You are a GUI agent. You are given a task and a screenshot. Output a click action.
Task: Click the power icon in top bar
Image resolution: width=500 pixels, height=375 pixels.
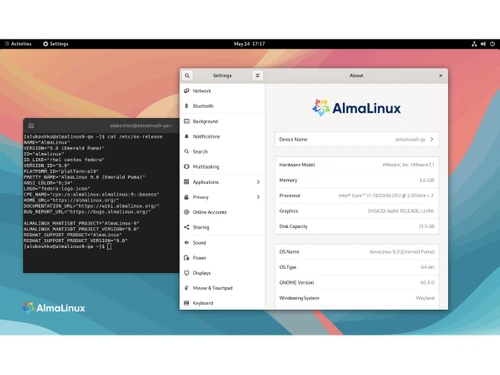click(492, 44)
